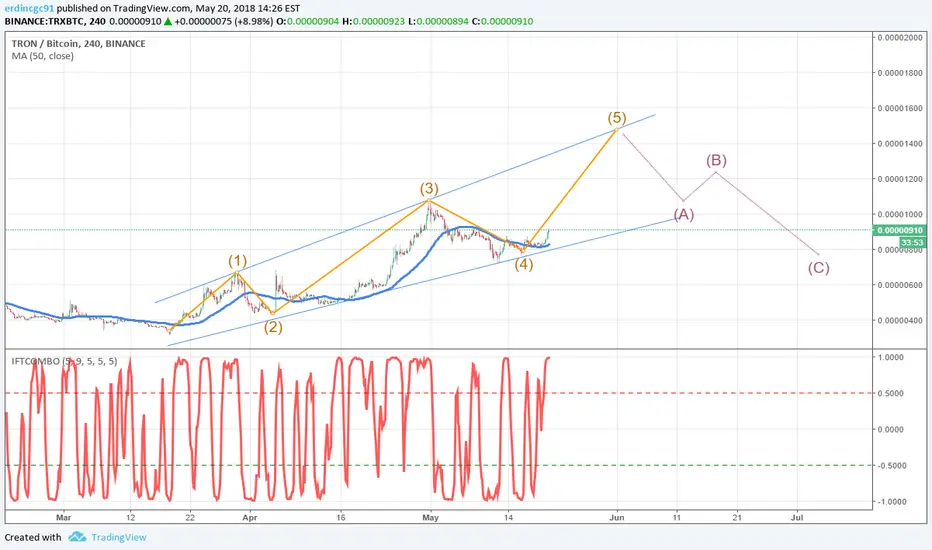Click the wave (4) label
Image resolution: width=932 pixels, height=550 pixels.
(x=524, y=264)
